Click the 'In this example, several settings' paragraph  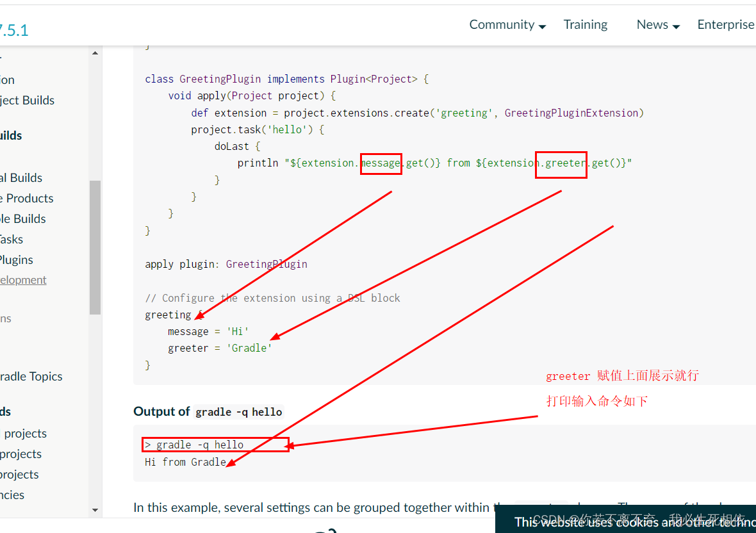click(314, 507)
